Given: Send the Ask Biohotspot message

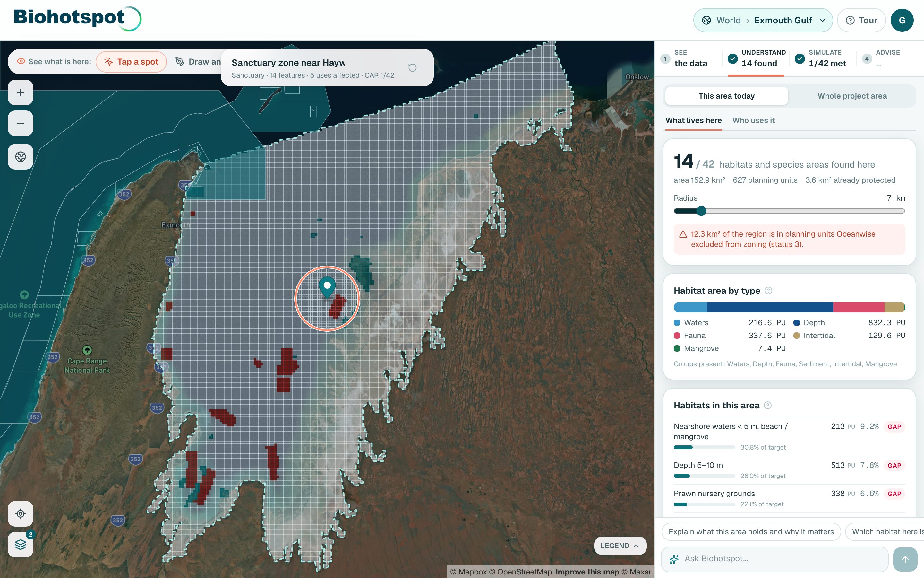Looking at the screenshot, I should pyautogui.click(x=905, y=559).
